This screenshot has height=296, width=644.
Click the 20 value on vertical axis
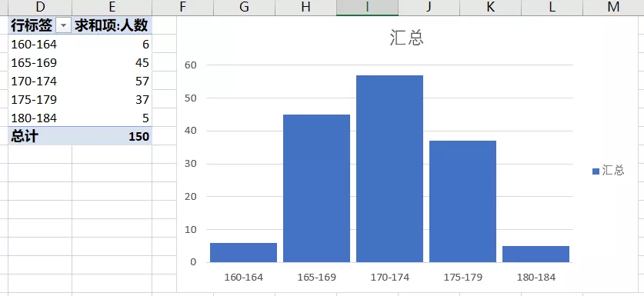click(191, 197)
